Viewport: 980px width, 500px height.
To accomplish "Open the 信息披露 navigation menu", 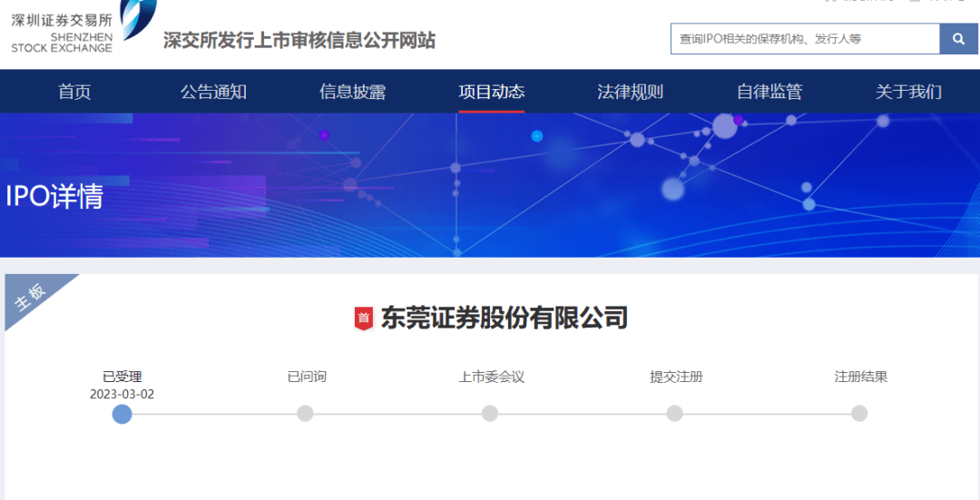I will click(x=352, y=92).
